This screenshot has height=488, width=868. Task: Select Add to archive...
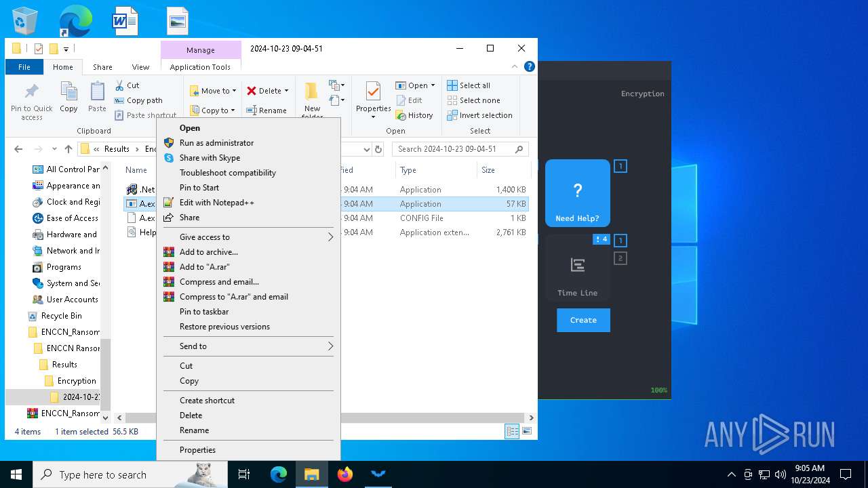(248, 252)
